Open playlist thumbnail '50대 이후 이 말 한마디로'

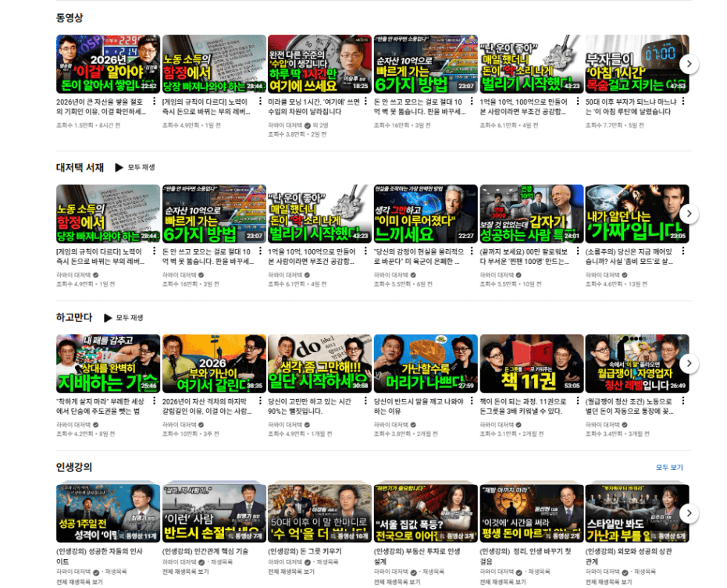click(x=320, y=513)
